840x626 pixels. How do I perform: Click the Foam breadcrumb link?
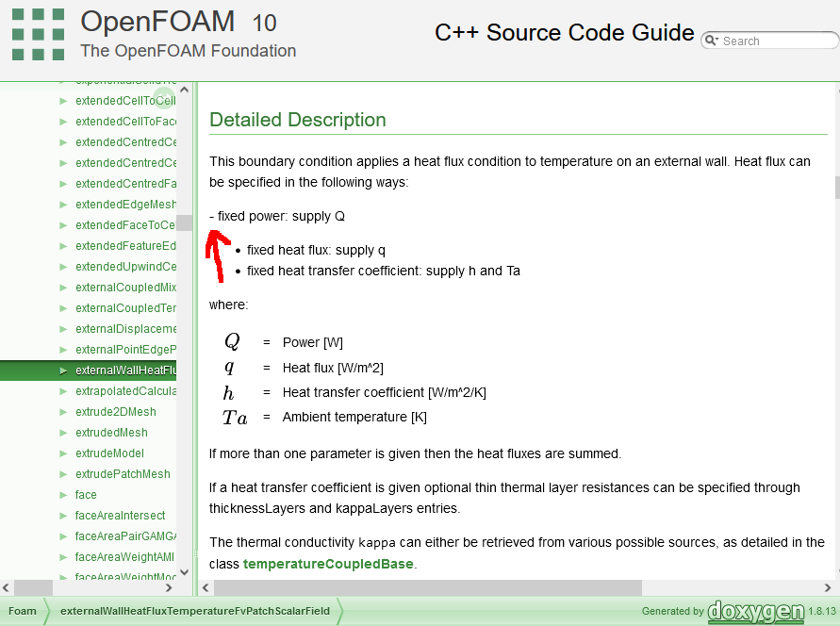pyautogui.click(x=23, y=612)
